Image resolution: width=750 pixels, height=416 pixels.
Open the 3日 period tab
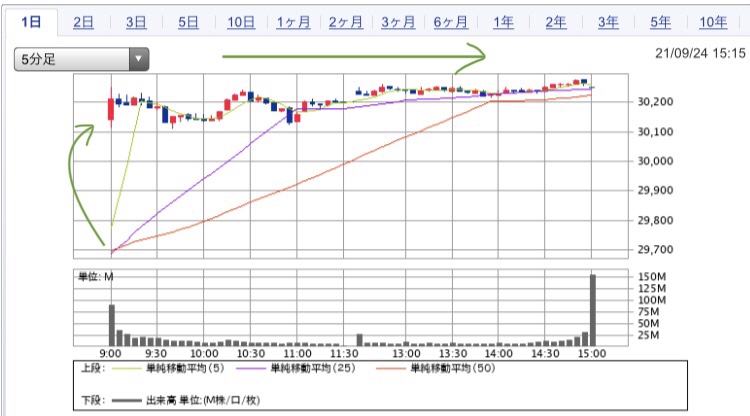[136, 22]
